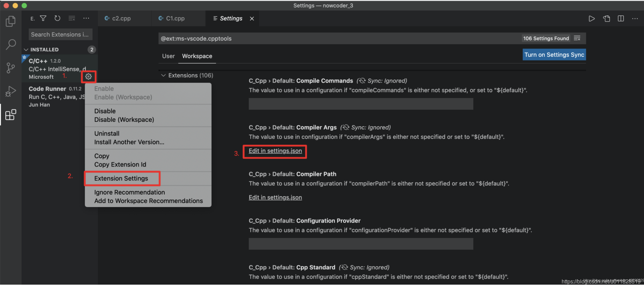Screen dimensions: 644x288
Task: Open Extension Settings from the menu
Action: coord(121,178)
